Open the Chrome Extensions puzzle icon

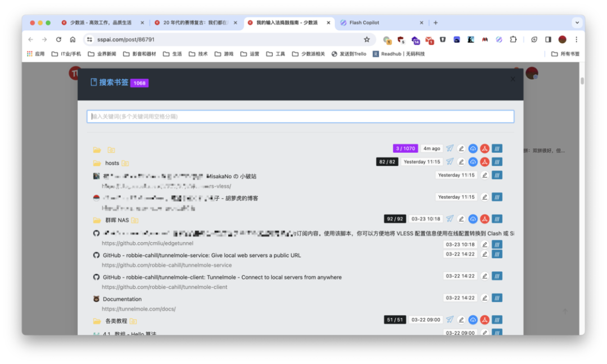point(513,39)
